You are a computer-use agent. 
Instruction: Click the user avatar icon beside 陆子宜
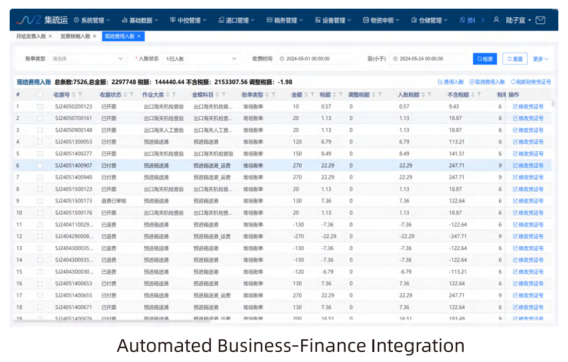point(496,20)
